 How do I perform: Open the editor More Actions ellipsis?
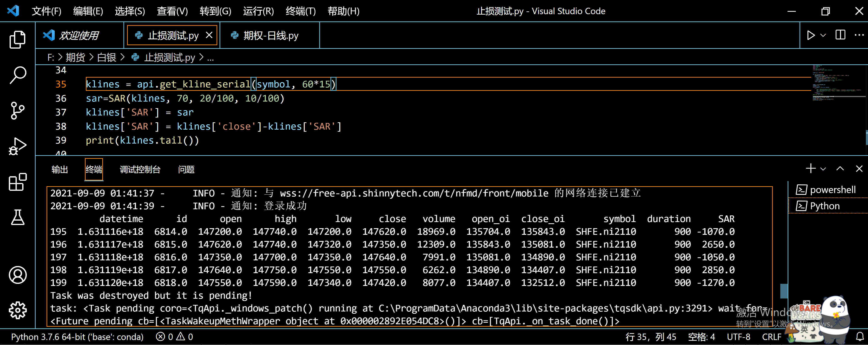[x=859, y=35]
